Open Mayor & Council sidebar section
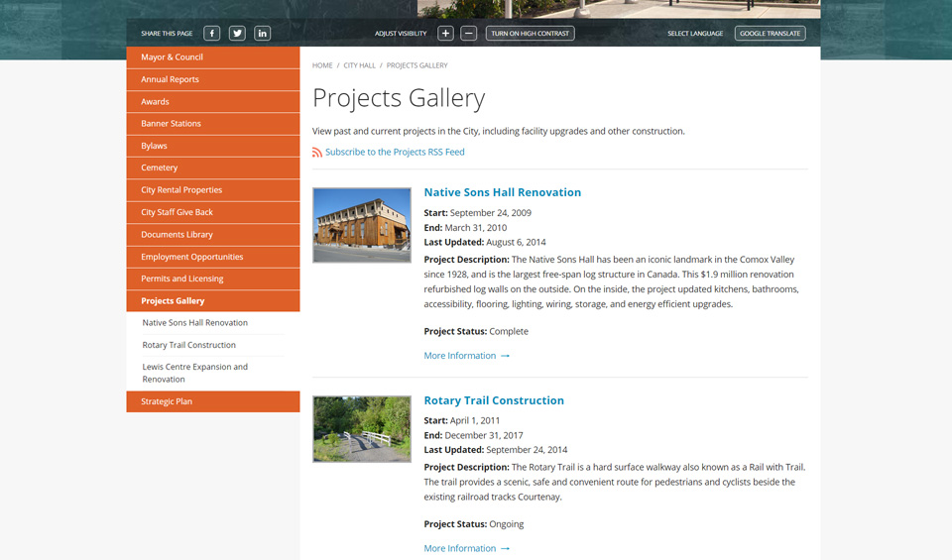This screenshot has width=952, height=560. tap(172, 57)
